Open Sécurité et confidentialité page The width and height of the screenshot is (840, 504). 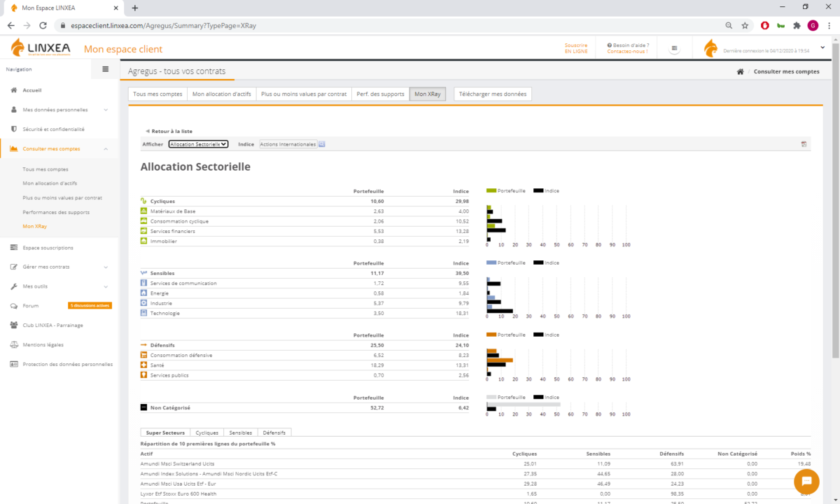[53, 129]
